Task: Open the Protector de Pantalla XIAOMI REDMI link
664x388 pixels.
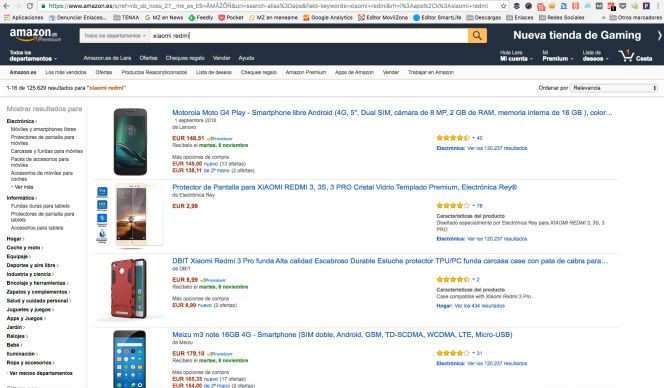Action: tap(344, 187)
